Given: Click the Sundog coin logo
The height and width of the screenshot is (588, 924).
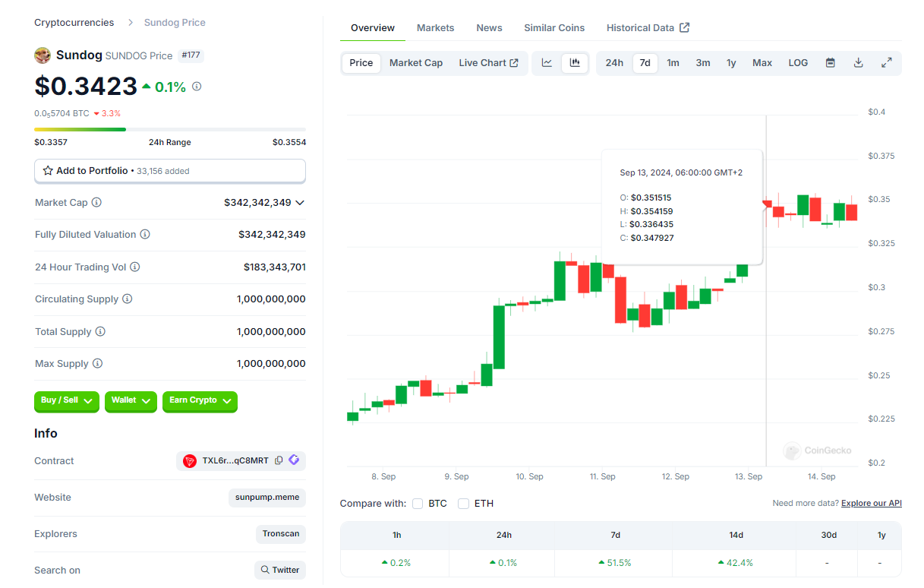Looking at the screenshot, I should point(43,55).
